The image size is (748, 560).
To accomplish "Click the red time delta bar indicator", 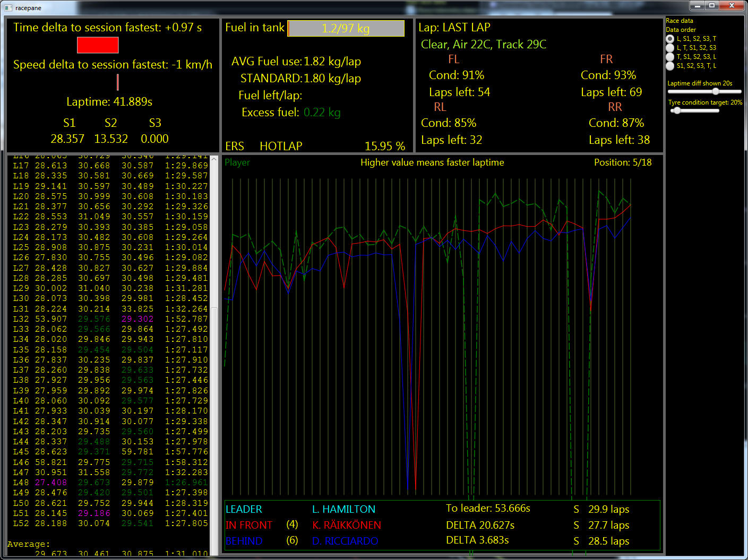I will tap(98, 45).
